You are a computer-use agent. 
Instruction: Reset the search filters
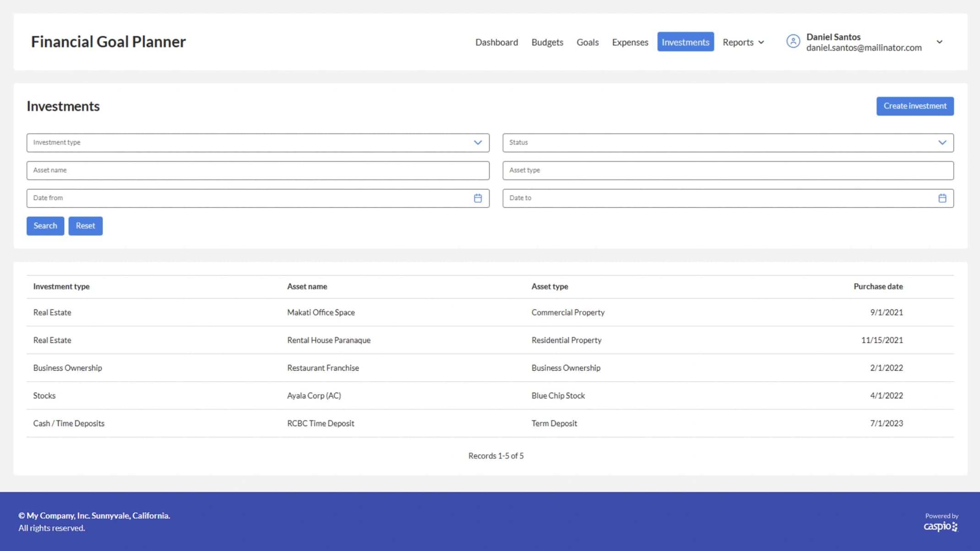tap(86, 226)
